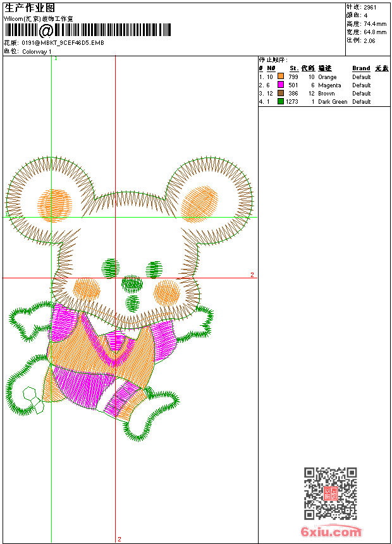Viewport: 392px width, 544px height.
Task: Click the embroidered mouse design preview
Action: click(130, 299)
